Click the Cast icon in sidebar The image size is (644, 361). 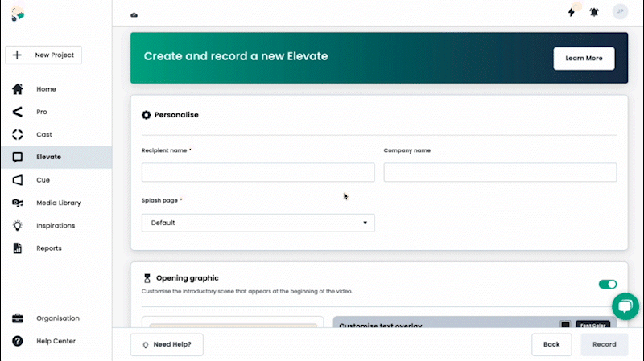pyautogui.click(x=17, y=134)
